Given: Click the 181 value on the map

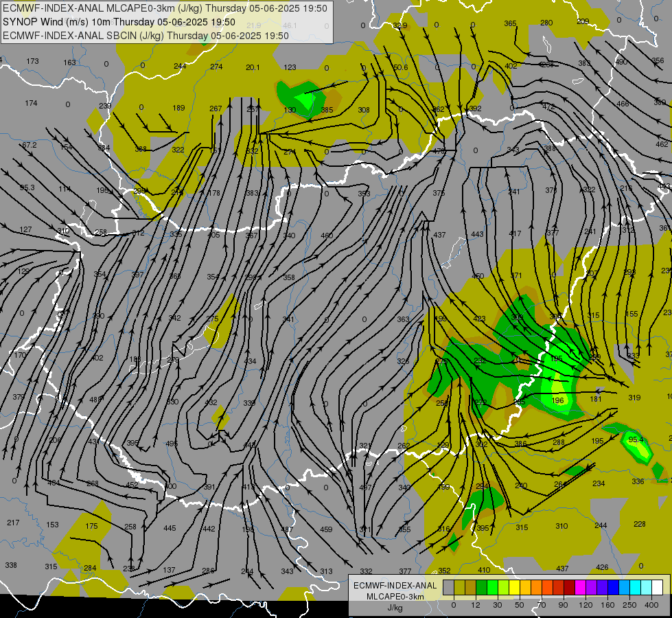Looking at the screenshot, I should tap(596, 399).
